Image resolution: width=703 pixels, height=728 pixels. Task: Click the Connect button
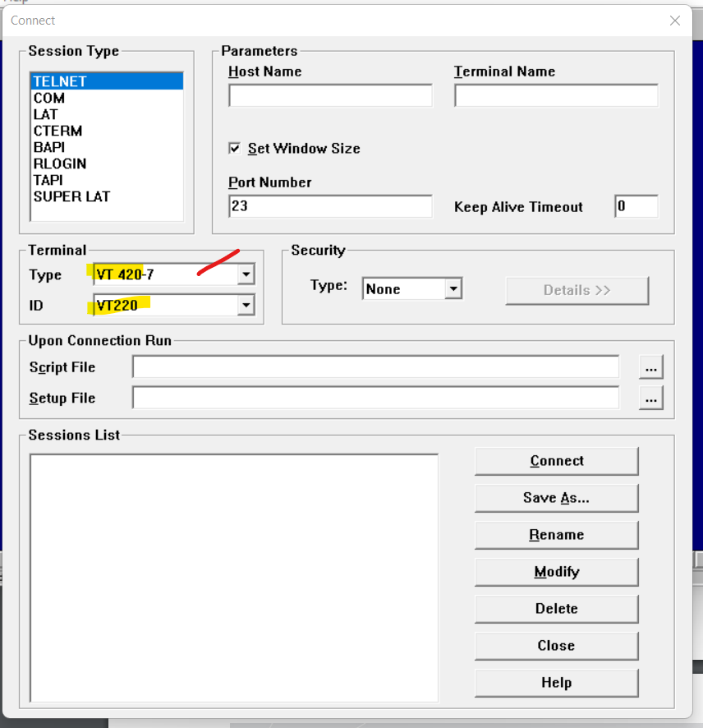click(x=556, y=461)
